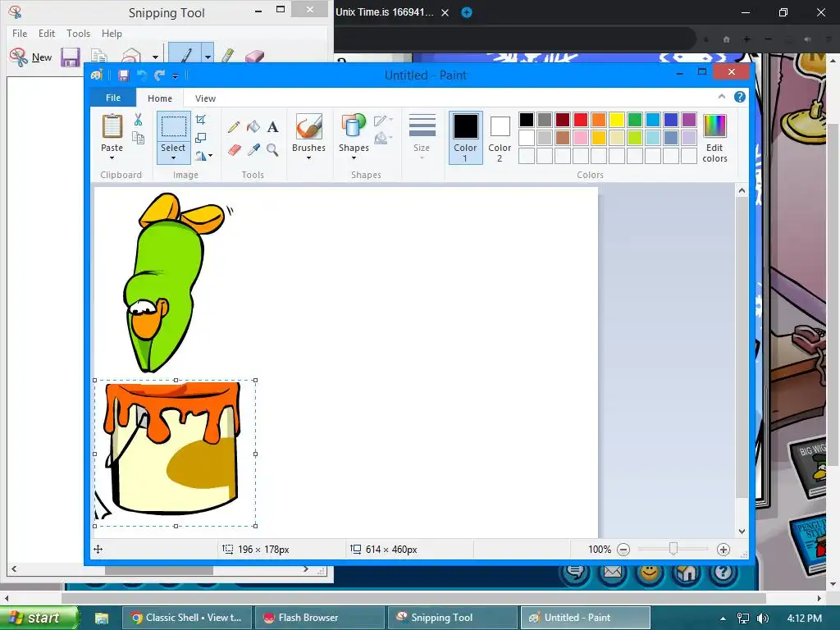
Task: Pick the Eraser tool in Paint
Action: [x=234, y=149]
